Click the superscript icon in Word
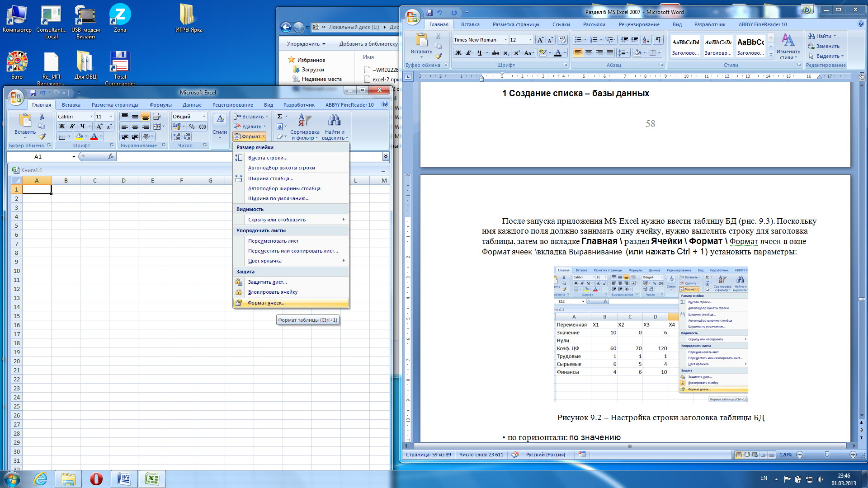 [x=517, y=53]
